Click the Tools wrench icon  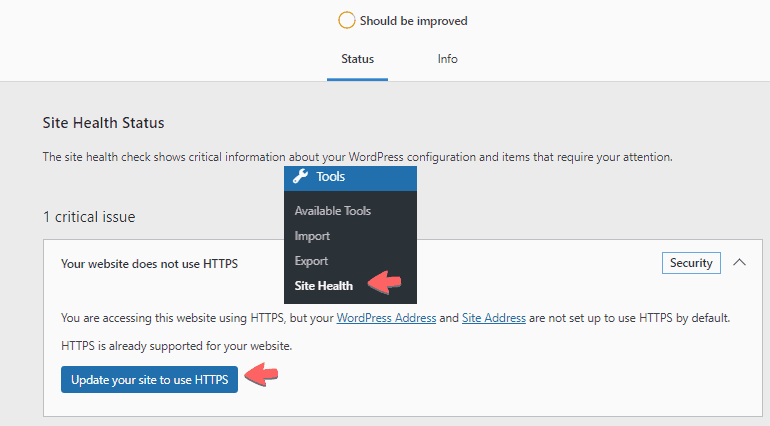(300, 176)
